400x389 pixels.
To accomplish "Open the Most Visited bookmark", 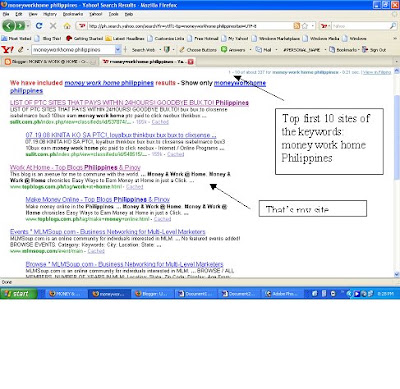I will pyautogui.click(x=17, y=39).
